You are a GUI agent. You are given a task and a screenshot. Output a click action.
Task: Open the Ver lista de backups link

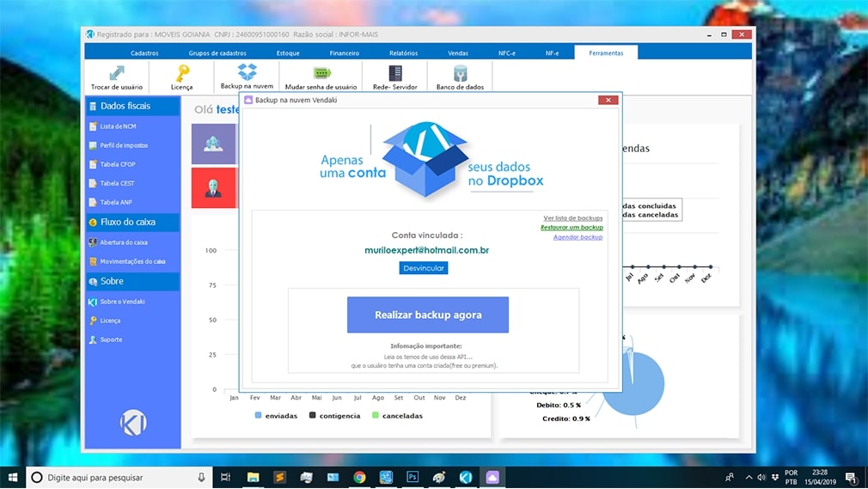(572, 218)
